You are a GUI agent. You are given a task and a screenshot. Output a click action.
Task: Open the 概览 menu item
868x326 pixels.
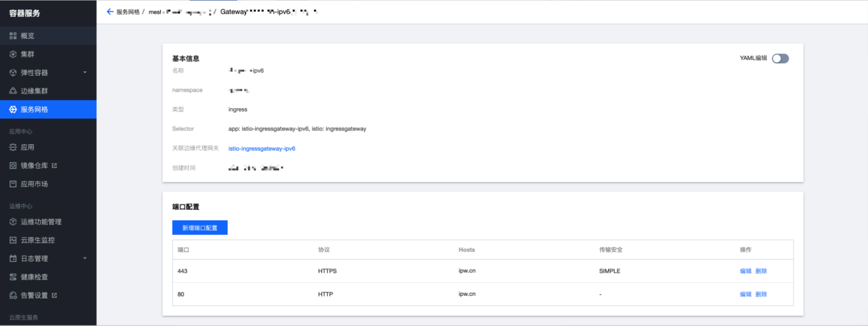click(48, 36)
